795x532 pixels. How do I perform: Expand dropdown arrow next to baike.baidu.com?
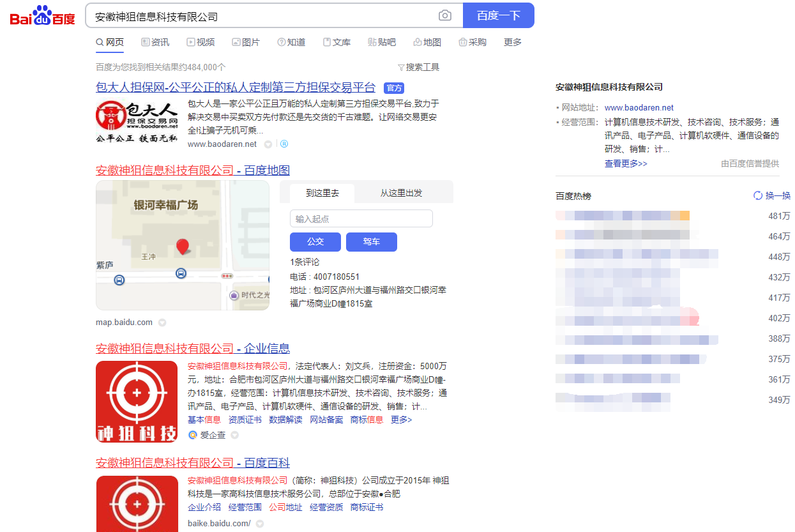(x=260, y=524)
